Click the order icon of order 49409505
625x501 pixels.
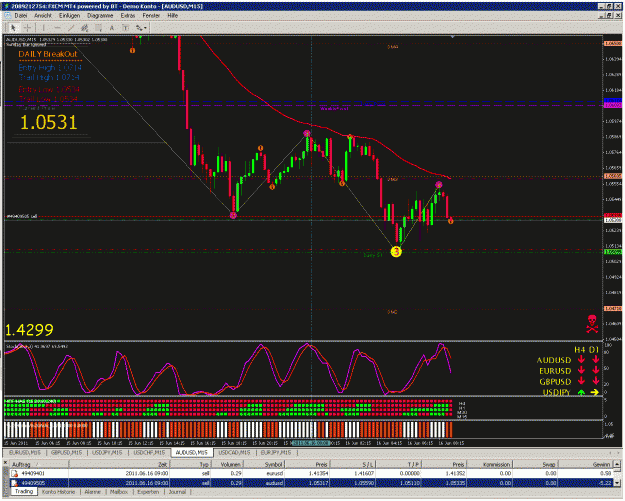tap(14, 483)
